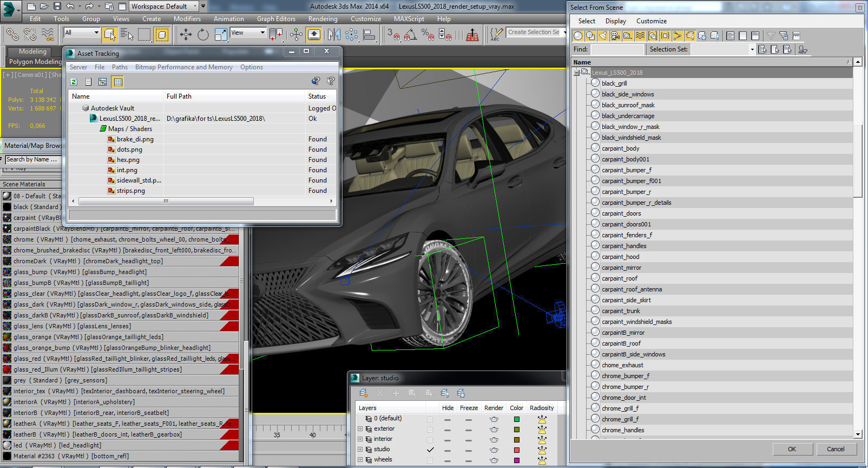This screenshot has width=868, height=468.
Task: Open the Rendering menu
Action: tap(323, 19)
